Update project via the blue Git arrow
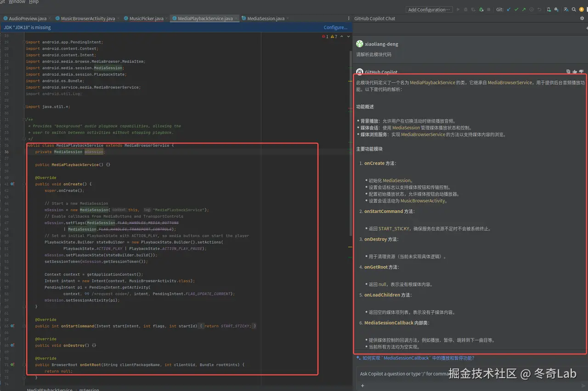Viewport: 588px width, 391px height. coord(509,9)
